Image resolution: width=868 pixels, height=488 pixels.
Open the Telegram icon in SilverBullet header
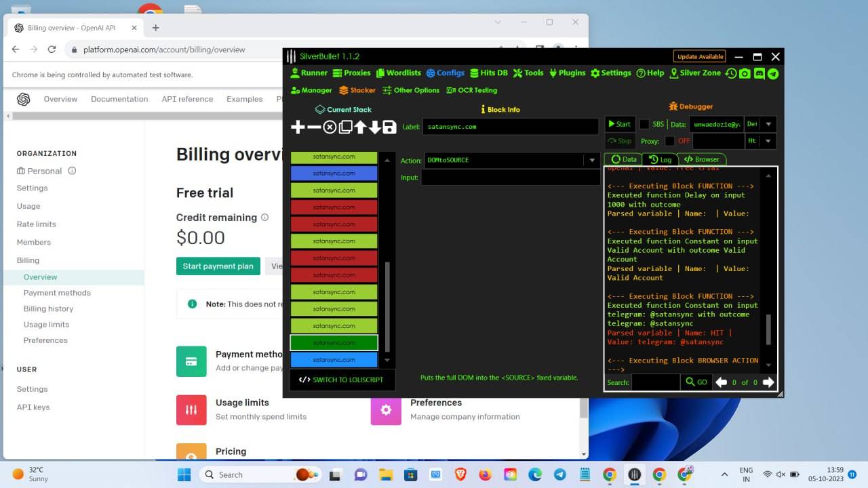click(773, 73)
